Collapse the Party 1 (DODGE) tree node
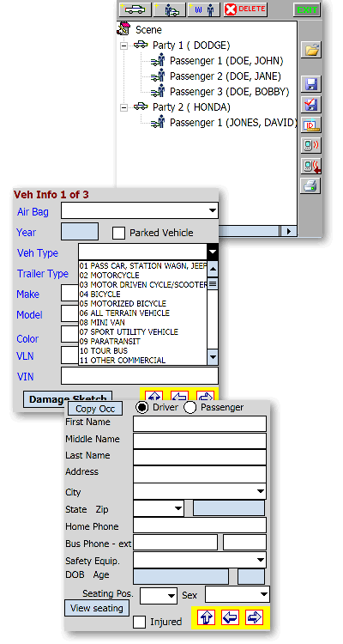The height and width of the screenshot is (644, 343). [123, 46]
